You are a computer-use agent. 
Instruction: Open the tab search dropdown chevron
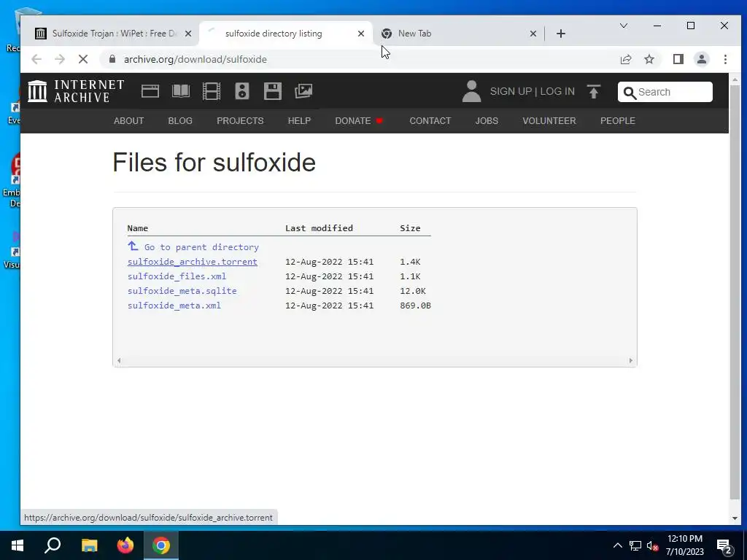pos(624,26)
